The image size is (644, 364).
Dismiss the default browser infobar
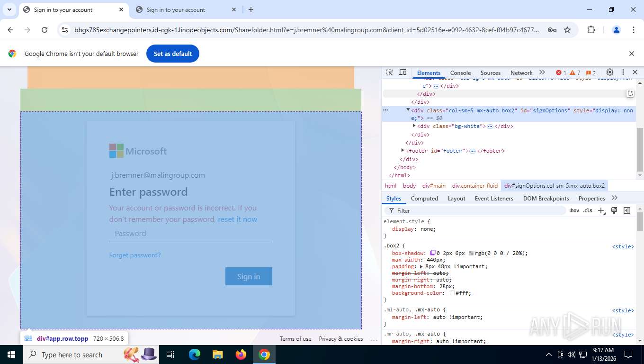(x=631, y=54)
